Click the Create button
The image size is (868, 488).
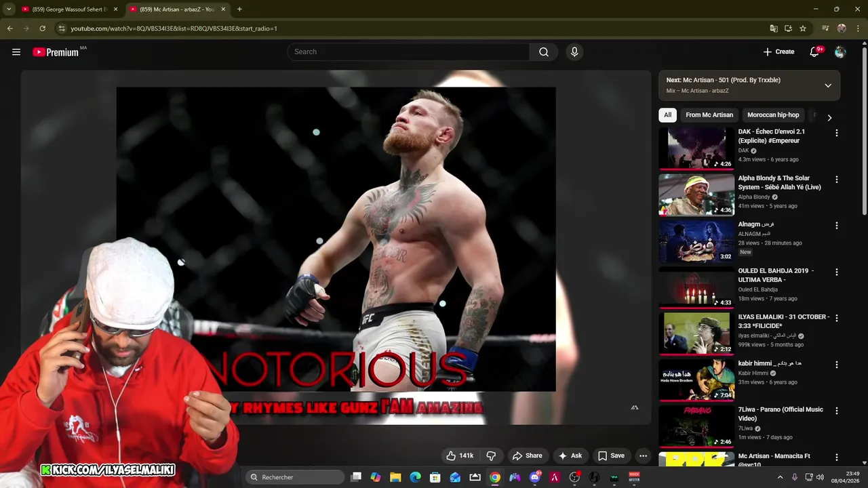(778, 52)
